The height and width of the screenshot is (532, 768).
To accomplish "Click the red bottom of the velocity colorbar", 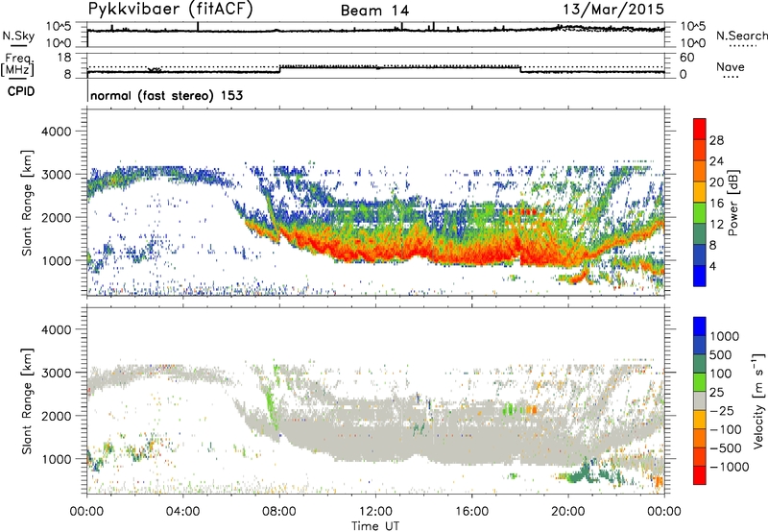I will click(x=700, y=475).
